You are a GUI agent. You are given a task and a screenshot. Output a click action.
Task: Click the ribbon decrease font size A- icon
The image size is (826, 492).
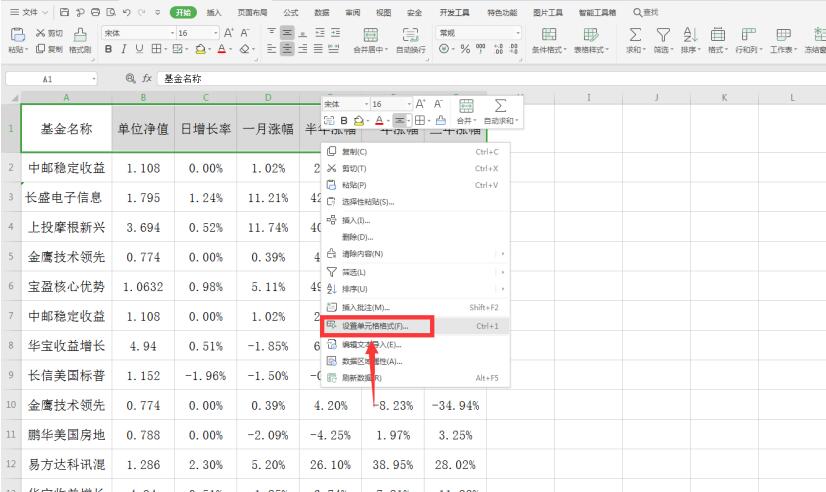pyautogui.click(x=245, y=33)
